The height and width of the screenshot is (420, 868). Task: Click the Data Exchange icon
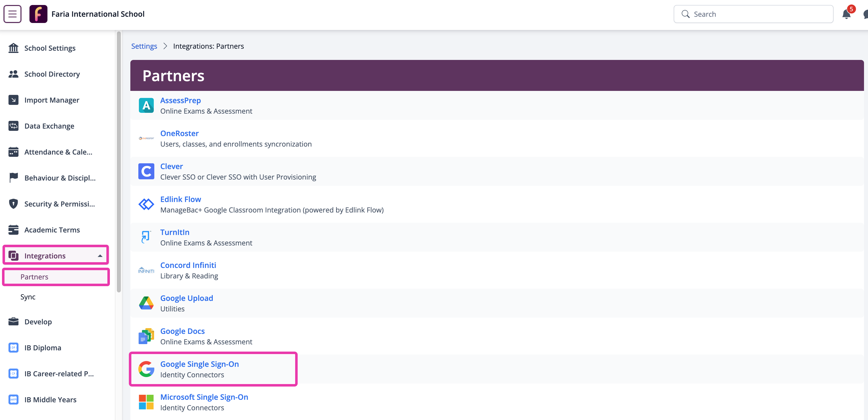13,126
